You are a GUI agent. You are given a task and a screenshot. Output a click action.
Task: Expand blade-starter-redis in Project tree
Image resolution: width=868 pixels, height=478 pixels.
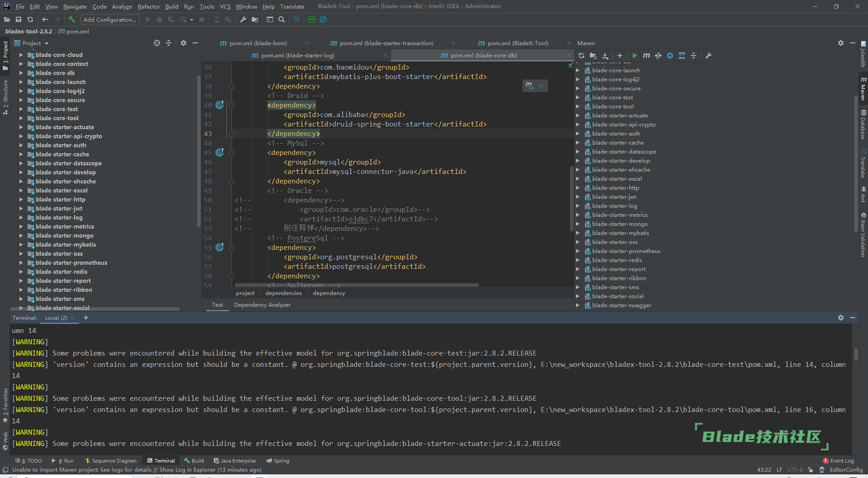click(21, 272)
